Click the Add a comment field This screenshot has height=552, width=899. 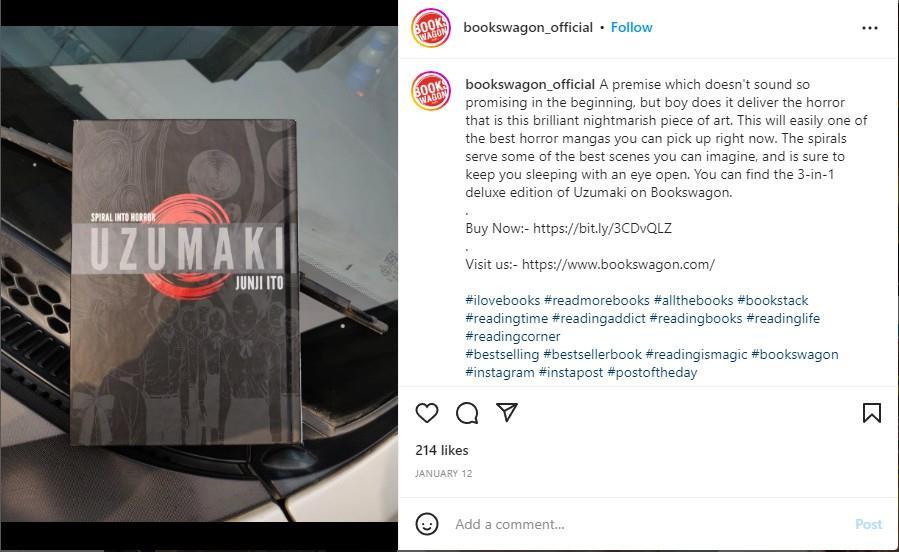(648, 524)
